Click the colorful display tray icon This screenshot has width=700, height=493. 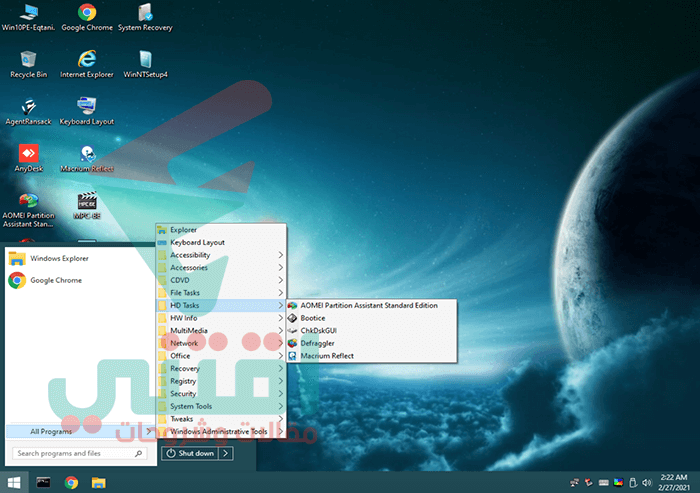point(618,482)
